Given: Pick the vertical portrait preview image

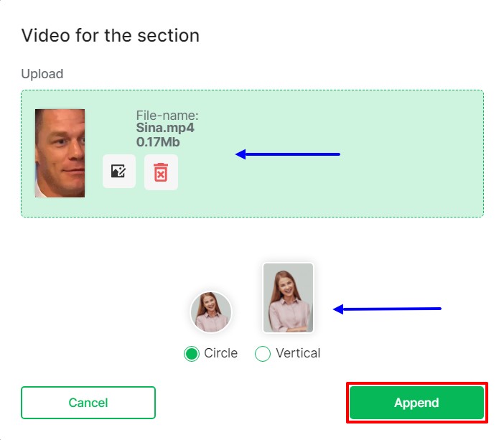Looking at the screenshot, I should [288, 298].
